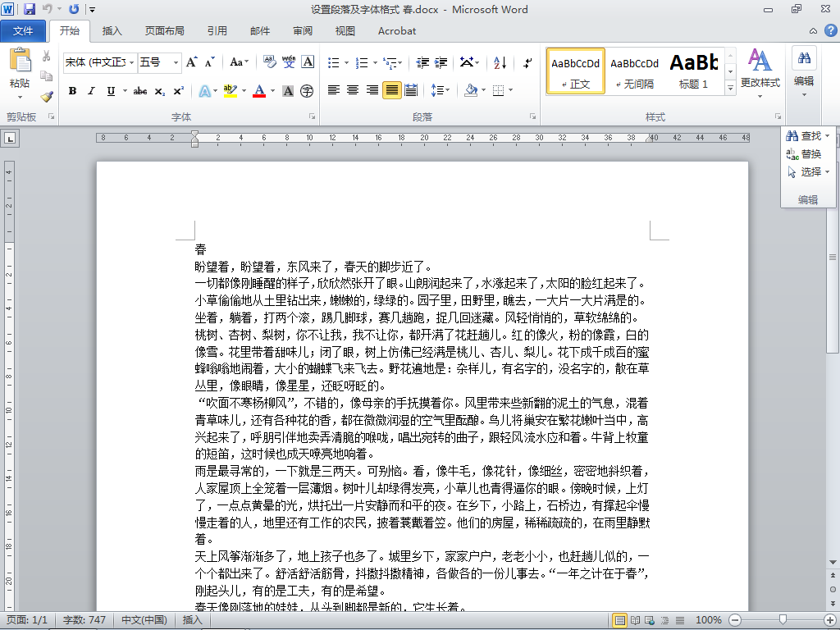The width and height of the screenshot is (840, 630).
Task: Toggle Italic formatting
Action: coord(91,91)
